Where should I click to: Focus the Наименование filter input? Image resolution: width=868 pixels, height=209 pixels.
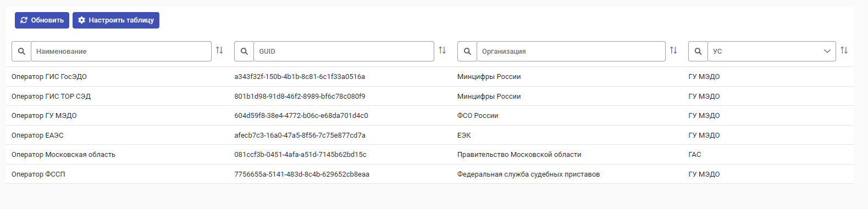tap(121, 51)
